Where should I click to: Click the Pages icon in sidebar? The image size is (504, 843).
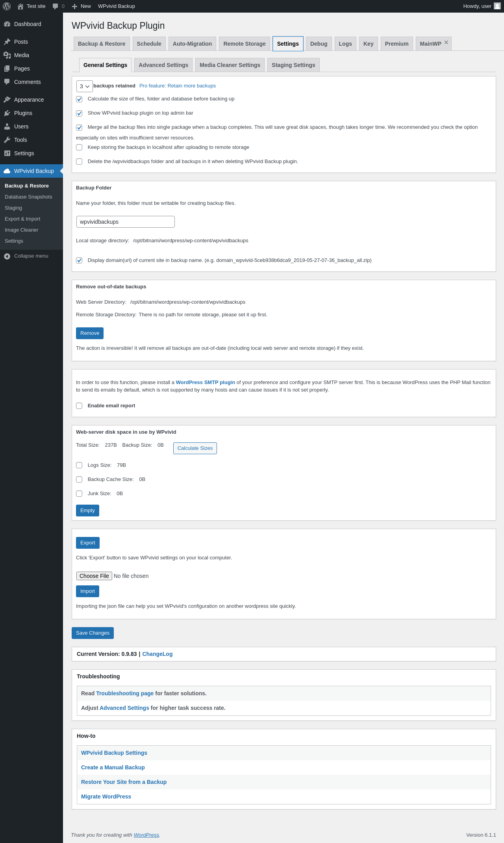point(7,69)
